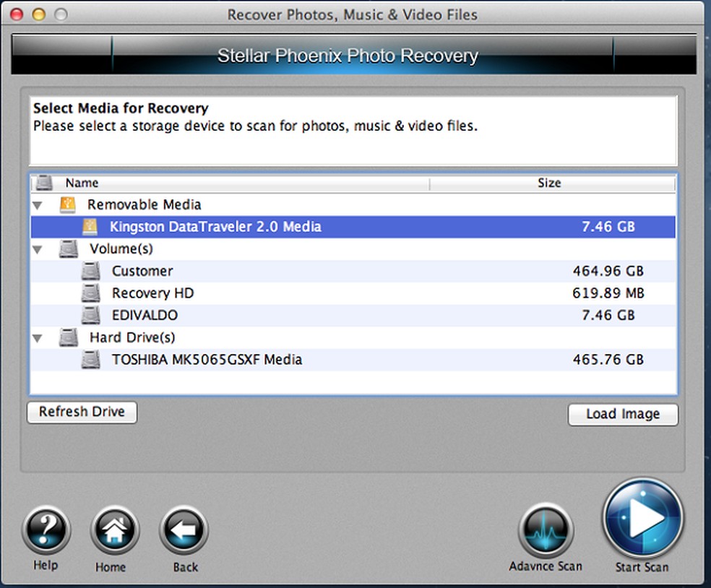Select the Customer volume

click(x=353, y=271)
